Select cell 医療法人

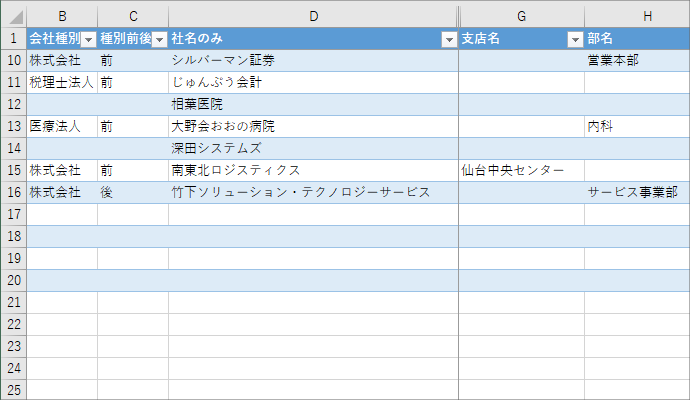62,127
